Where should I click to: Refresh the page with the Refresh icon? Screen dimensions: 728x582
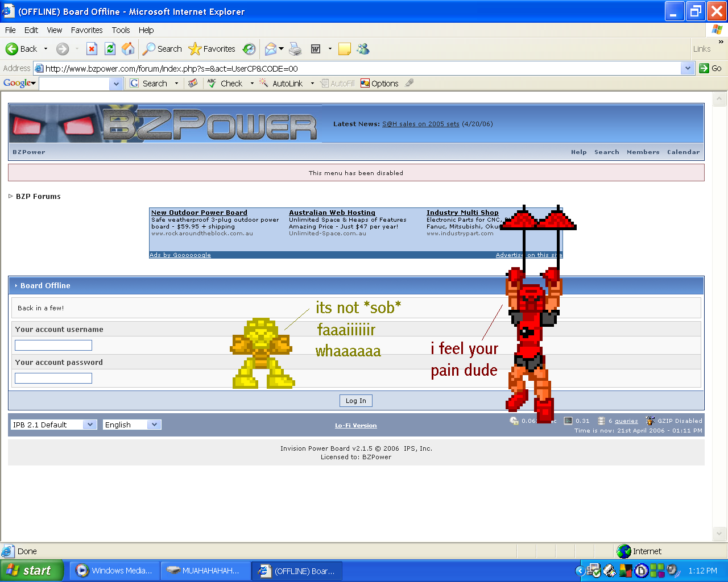point(110,49)
